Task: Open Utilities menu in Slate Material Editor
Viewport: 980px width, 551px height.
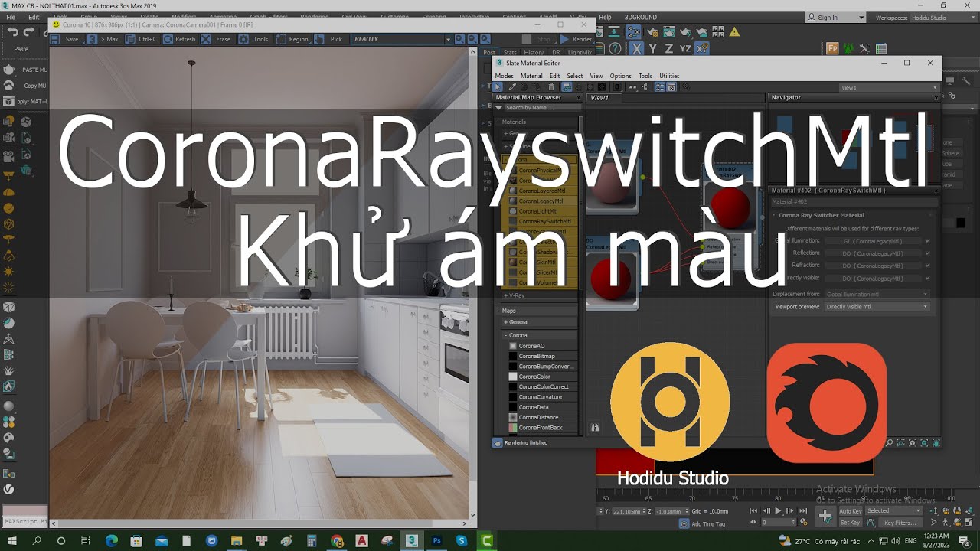Action: pos(669,76)
